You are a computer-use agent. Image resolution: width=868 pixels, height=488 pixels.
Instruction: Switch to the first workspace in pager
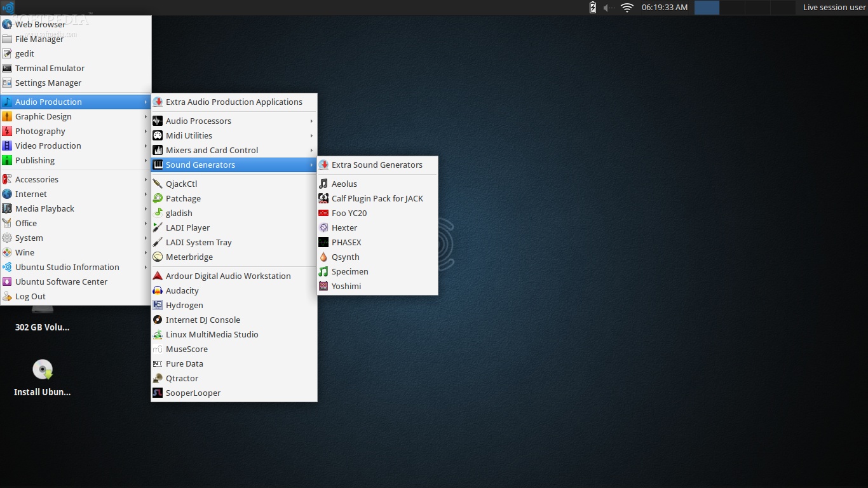point(707,8)
